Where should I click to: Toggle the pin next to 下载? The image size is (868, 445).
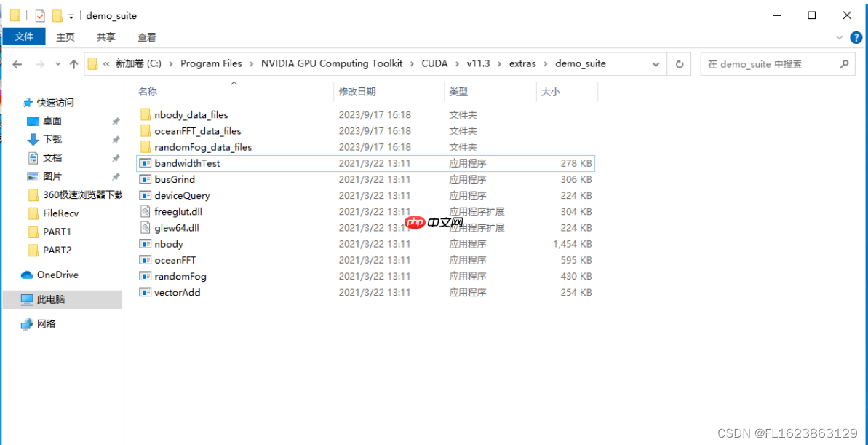115,139
